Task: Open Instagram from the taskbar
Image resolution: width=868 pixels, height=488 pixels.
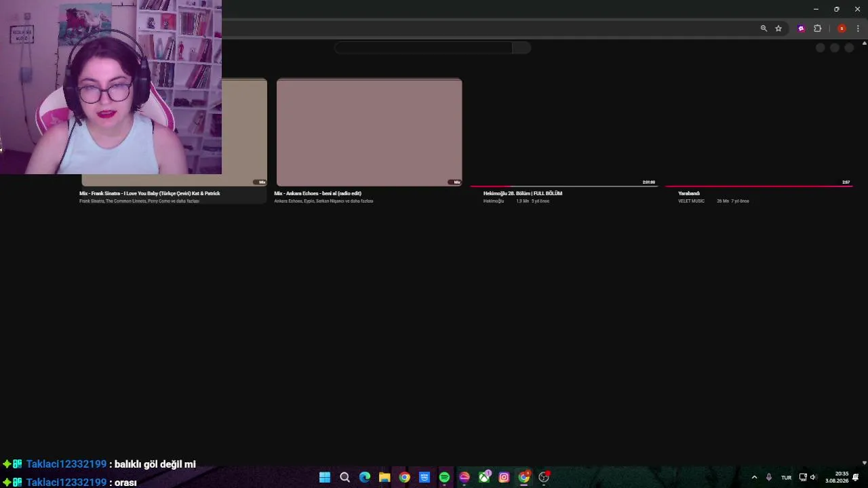Action: [x=504, y=477]
